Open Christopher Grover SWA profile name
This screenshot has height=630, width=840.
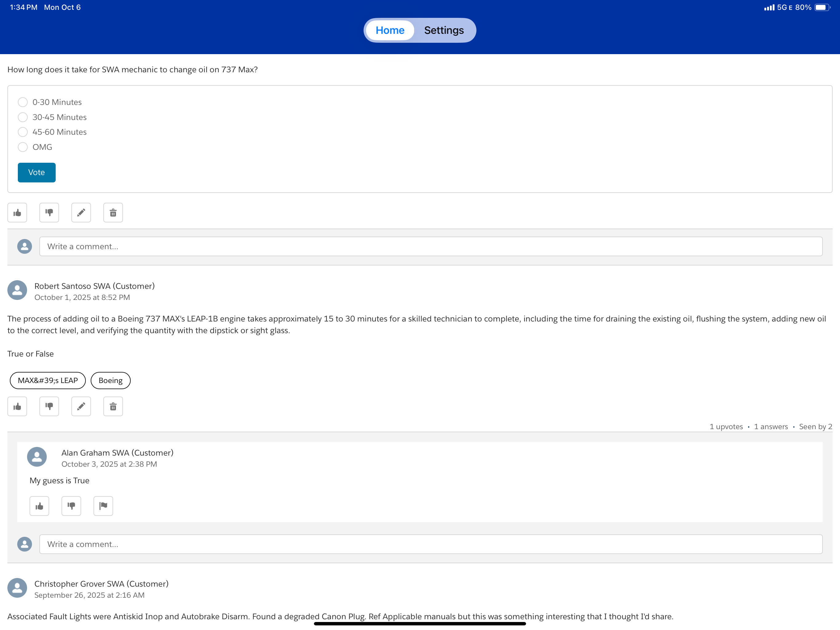(x=101, y=584)
